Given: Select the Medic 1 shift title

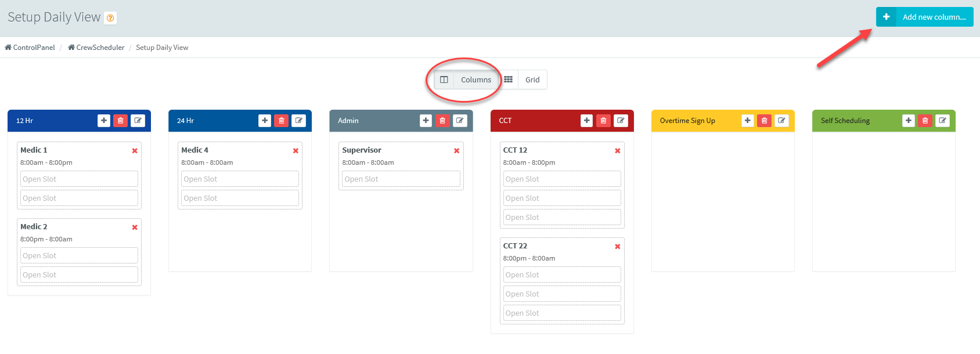Looking at the screenshot, I should coord(34,150).
